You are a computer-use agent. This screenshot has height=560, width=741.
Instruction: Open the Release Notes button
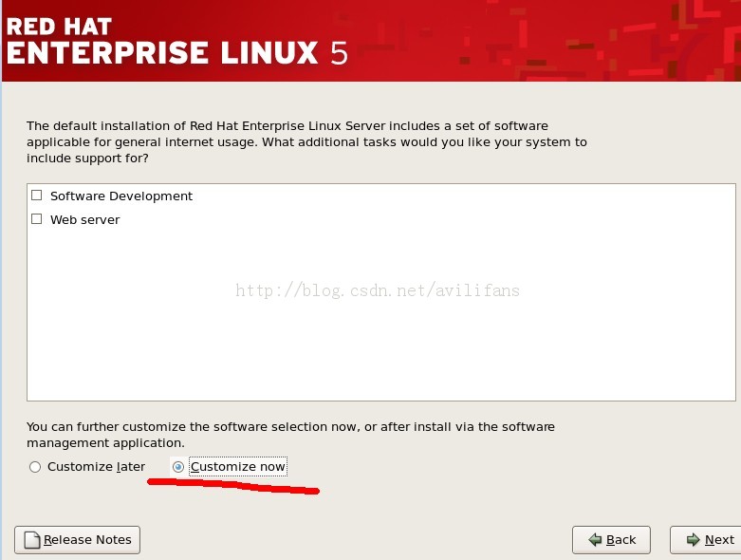[78, 540]
